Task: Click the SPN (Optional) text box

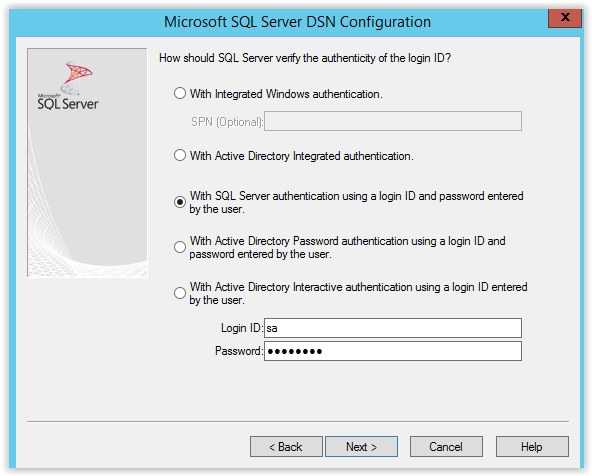Action: coord(393,121)
